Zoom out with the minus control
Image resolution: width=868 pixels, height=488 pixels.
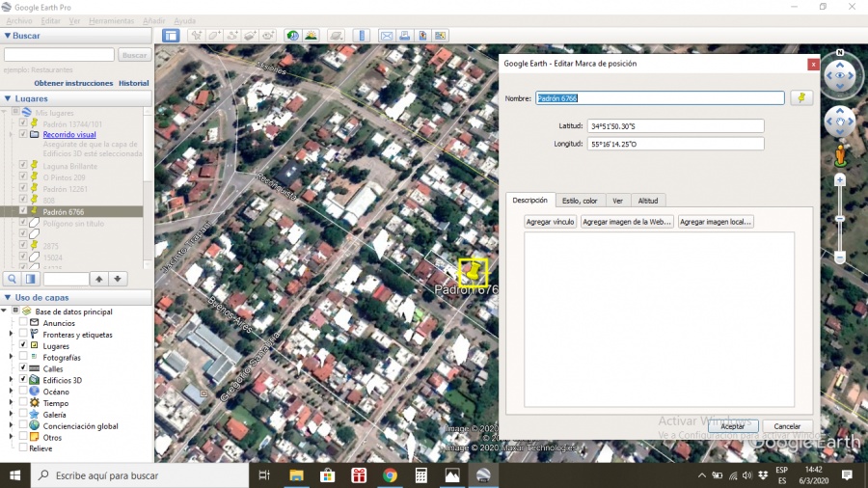point(840,258)
